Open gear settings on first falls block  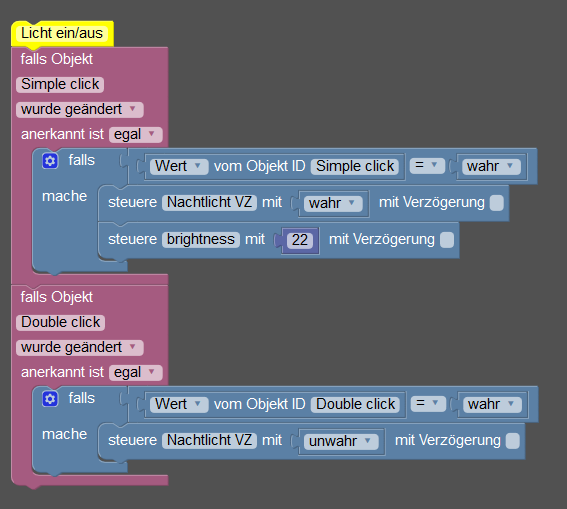point(50,161)
